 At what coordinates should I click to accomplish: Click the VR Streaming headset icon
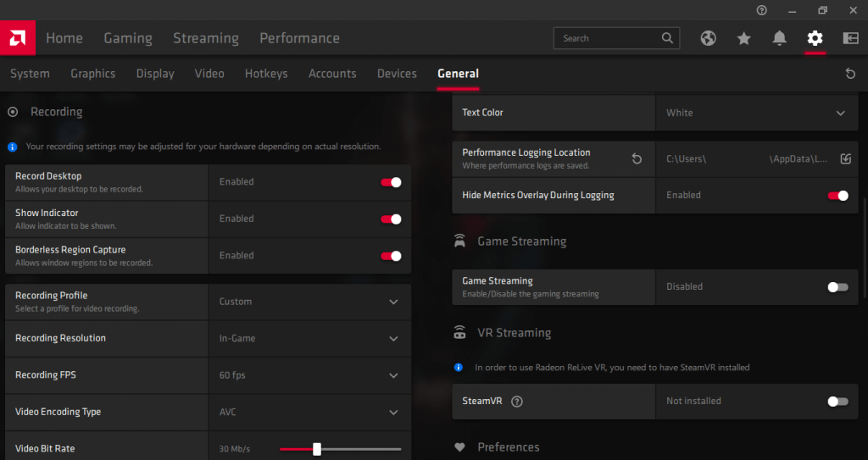(459, 333)
